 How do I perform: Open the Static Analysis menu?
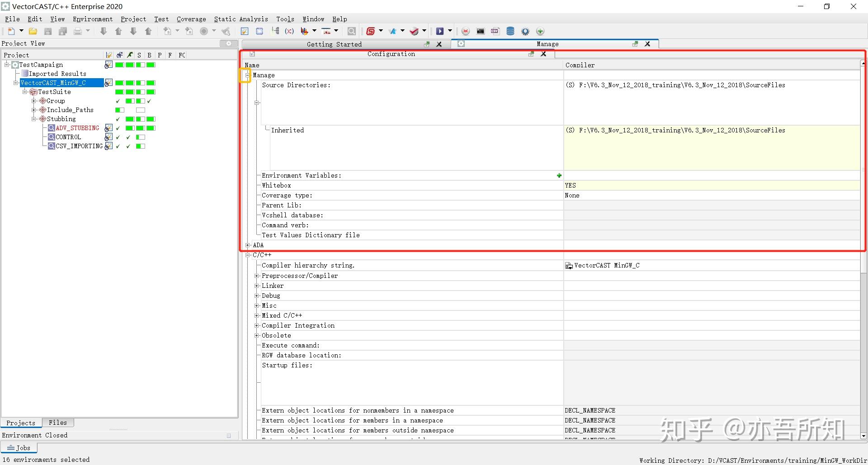[x=241, y=19]
